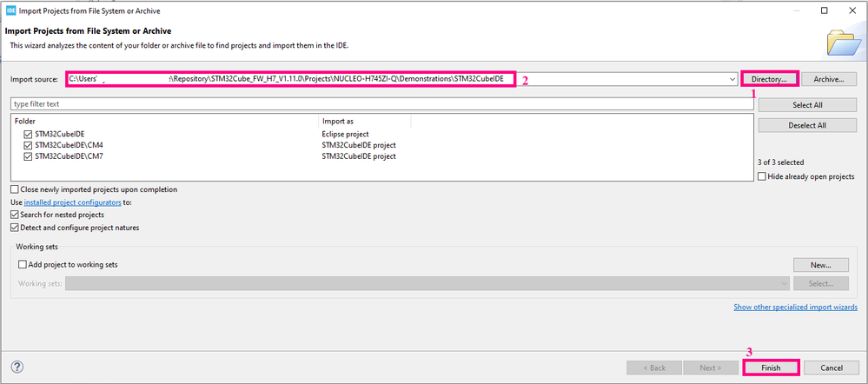The image size is (868, 384).
Task: Uncheck the STM32CubeIDE\CM4 project checkbox
Action: (x=28, y=145)
